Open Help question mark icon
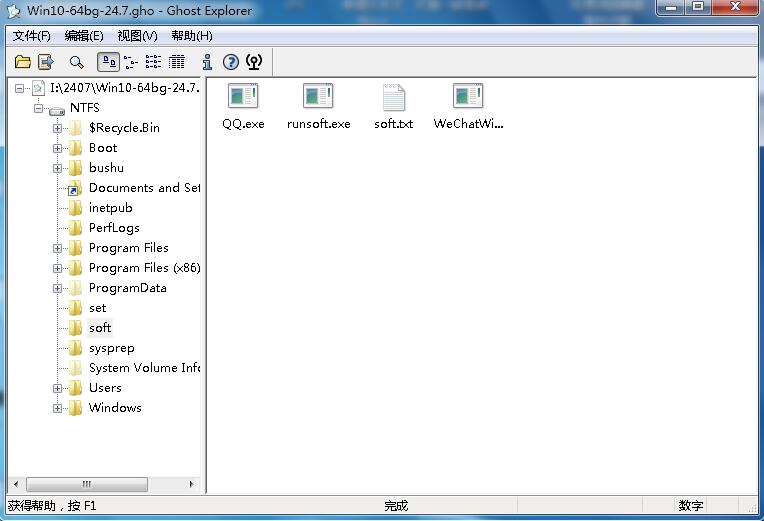 [230, 62]
